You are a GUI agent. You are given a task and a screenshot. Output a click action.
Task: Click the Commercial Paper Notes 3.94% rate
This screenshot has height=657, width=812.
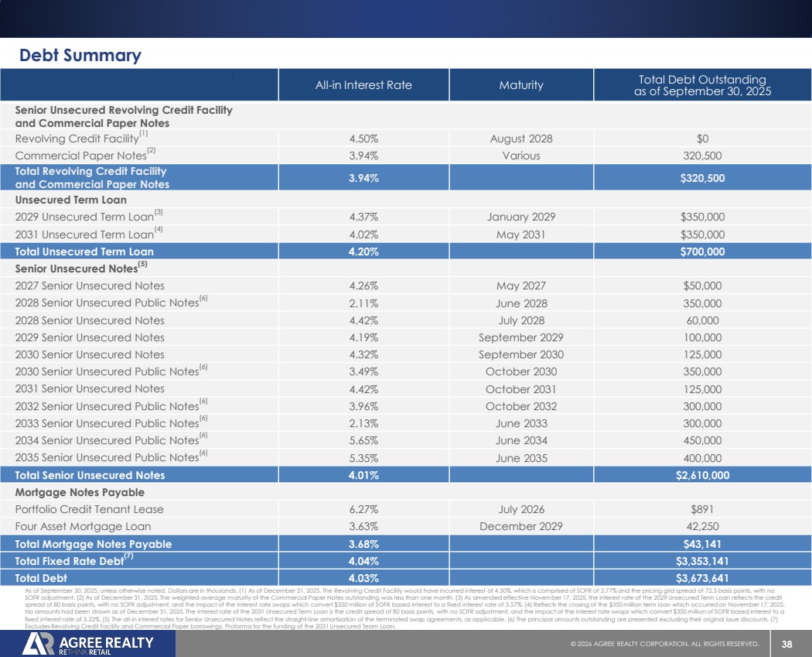click(363, 156)
